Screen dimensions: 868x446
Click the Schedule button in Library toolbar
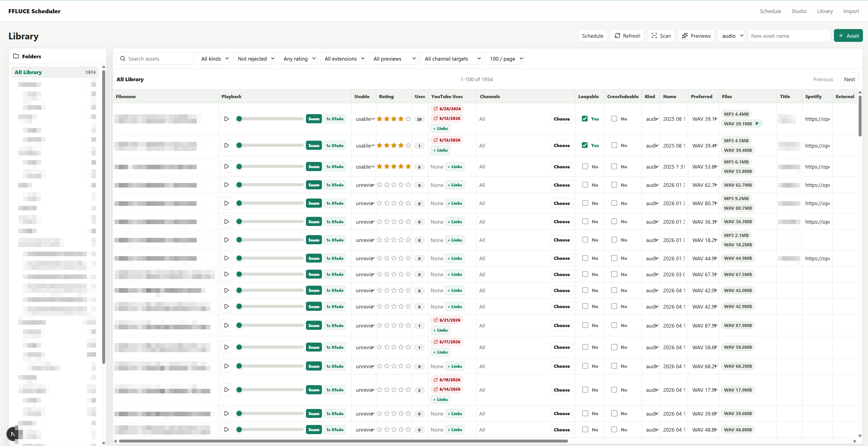point(592,36)
